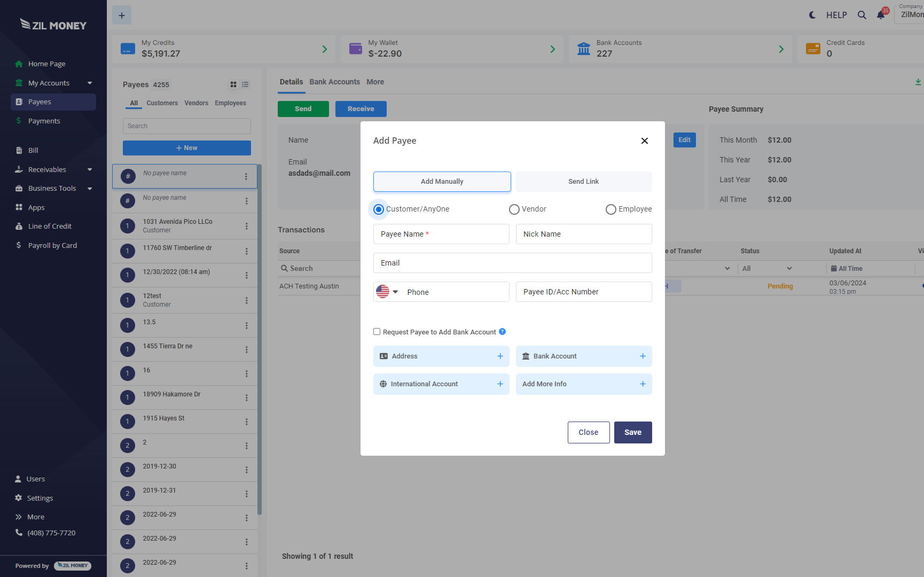924x577 pixels.
Task: Expand the Add More Info section
Action: [584, 384]
